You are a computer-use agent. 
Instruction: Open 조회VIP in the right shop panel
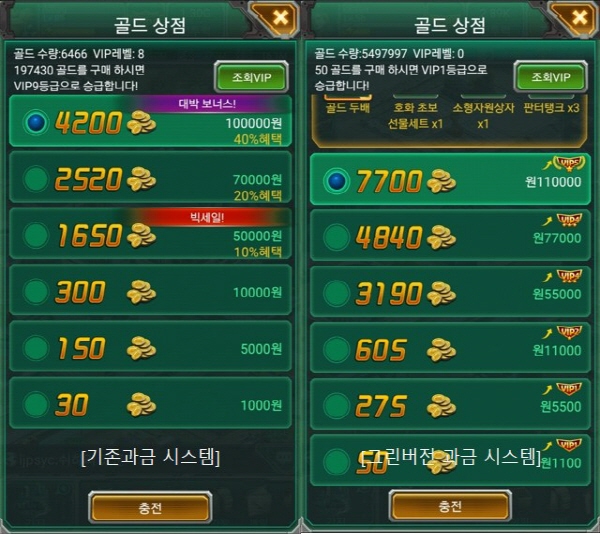pyautogui.click(x=551, y=77)
